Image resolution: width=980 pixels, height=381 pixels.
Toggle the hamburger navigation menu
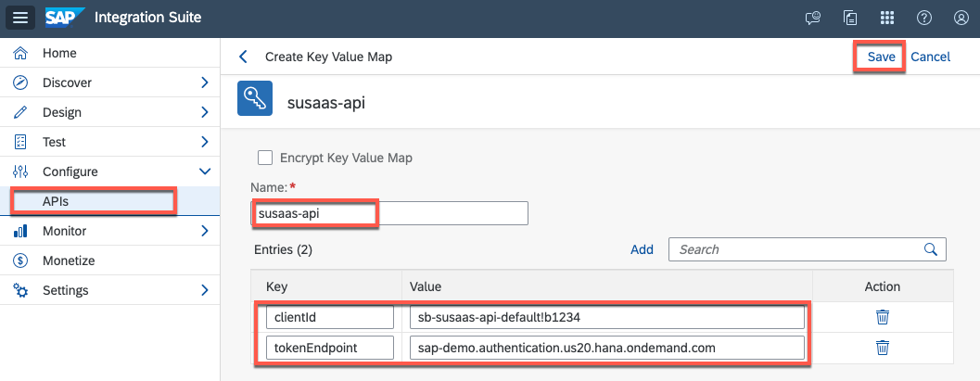pos(20,18)
